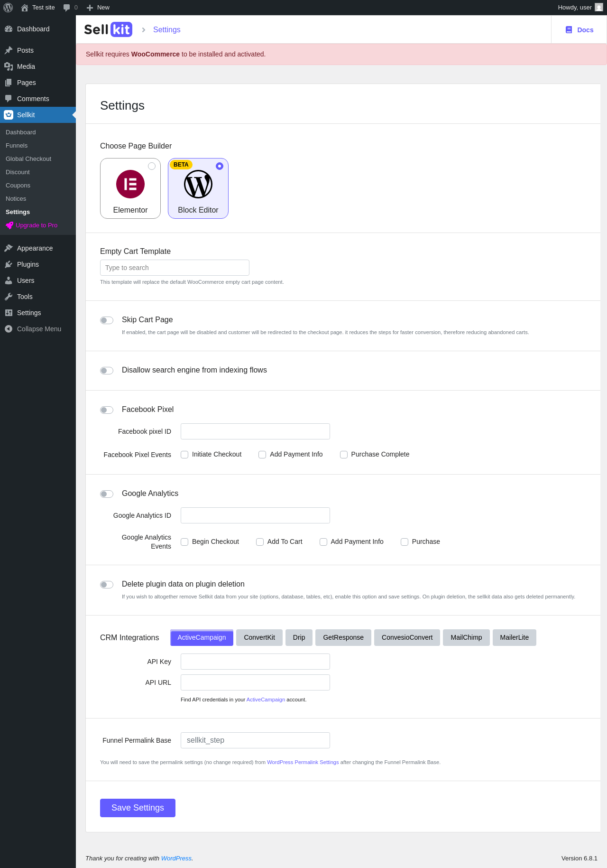The width and height of the screenshot is (607, 868).
Task: Click the WordPress Settings sliders icon
Action: [x=9, y=313]
